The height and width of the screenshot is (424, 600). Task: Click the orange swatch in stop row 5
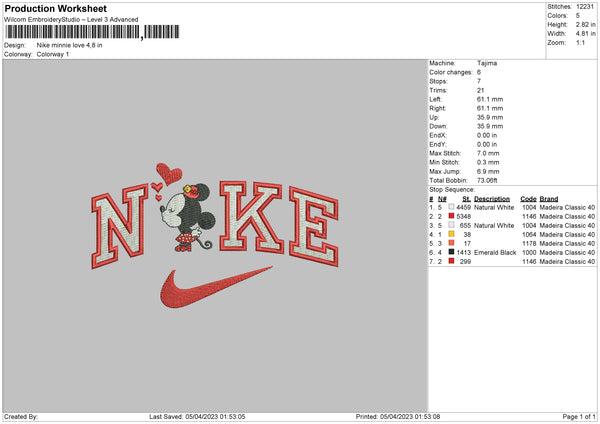[x=452, y=243]
